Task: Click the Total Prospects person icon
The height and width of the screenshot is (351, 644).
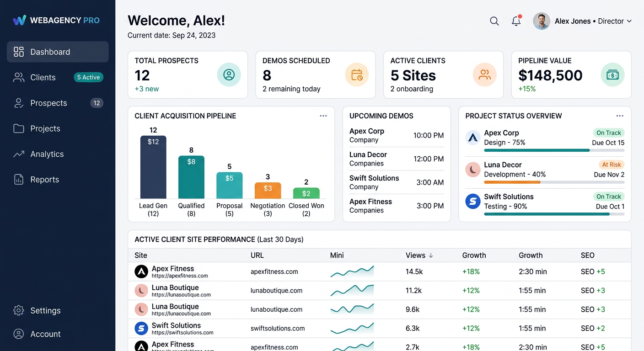Action: (x=229, y=74)
